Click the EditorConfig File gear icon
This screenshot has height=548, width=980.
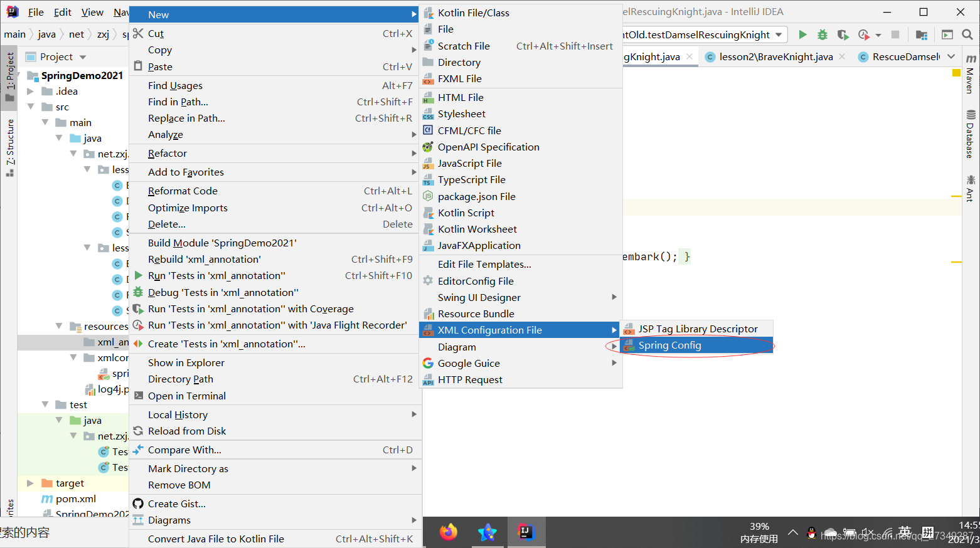[x=428, y=281]
